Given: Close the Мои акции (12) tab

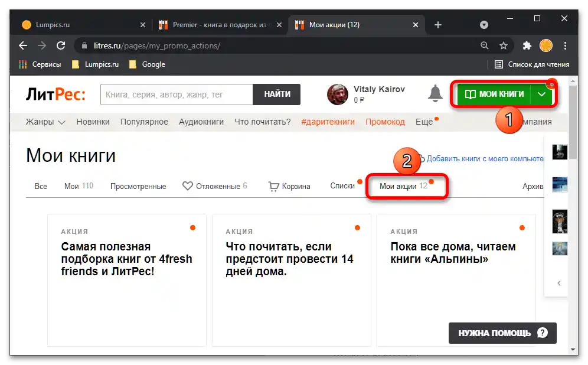Looking at the screenshot, I should coord(416,25).
